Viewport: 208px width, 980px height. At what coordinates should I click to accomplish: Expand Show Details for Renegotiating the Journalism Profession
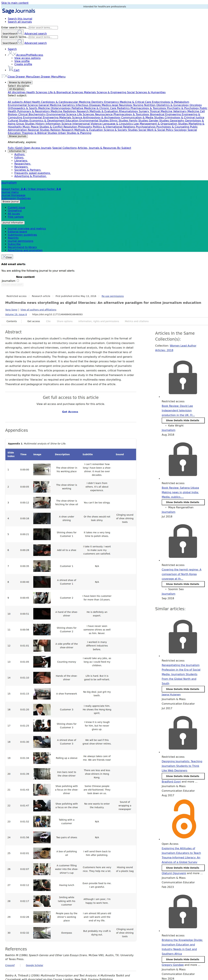(x=183, y=689)
